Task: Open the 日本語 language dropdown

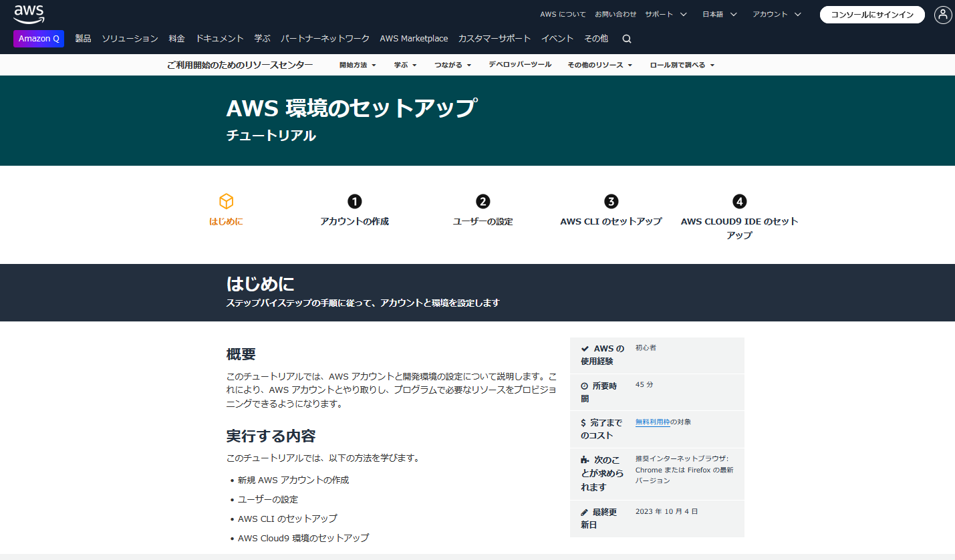Action: click(720, 14)
